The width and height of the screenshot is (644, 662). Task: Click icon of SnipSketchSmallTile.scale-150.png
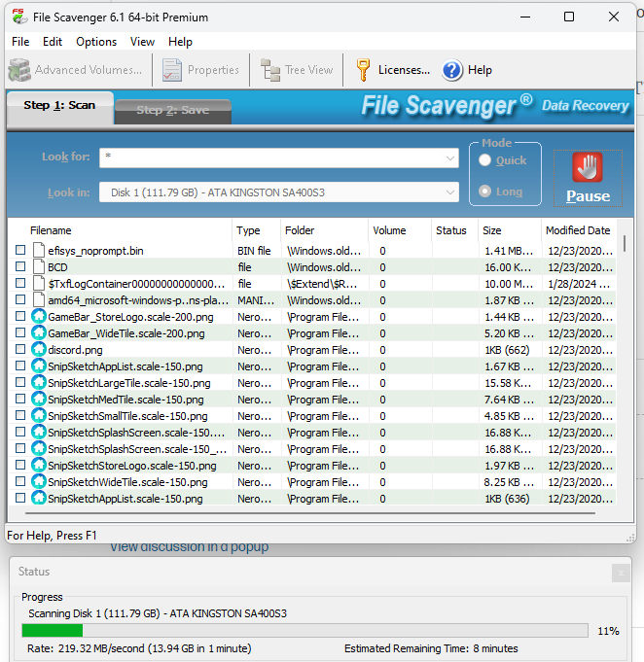click(39, 415)
